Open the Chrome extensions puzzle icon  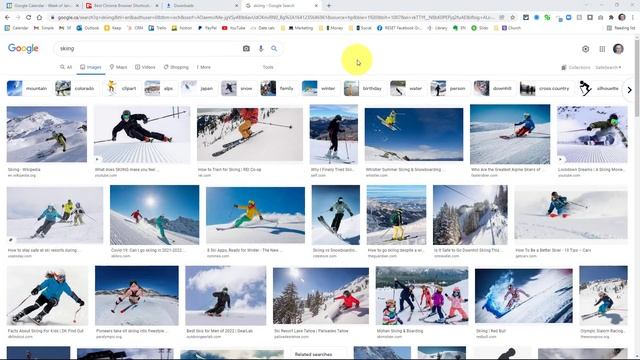(611, 18)
